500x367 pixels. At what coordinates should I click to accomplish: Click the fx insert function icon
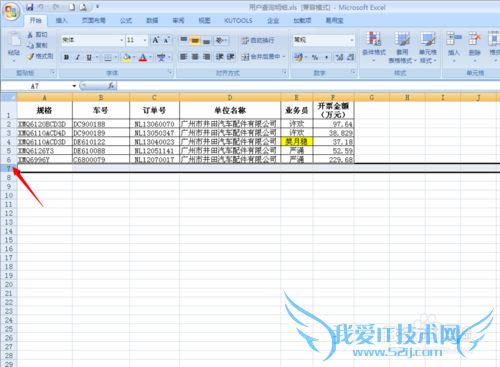(111, 86)
